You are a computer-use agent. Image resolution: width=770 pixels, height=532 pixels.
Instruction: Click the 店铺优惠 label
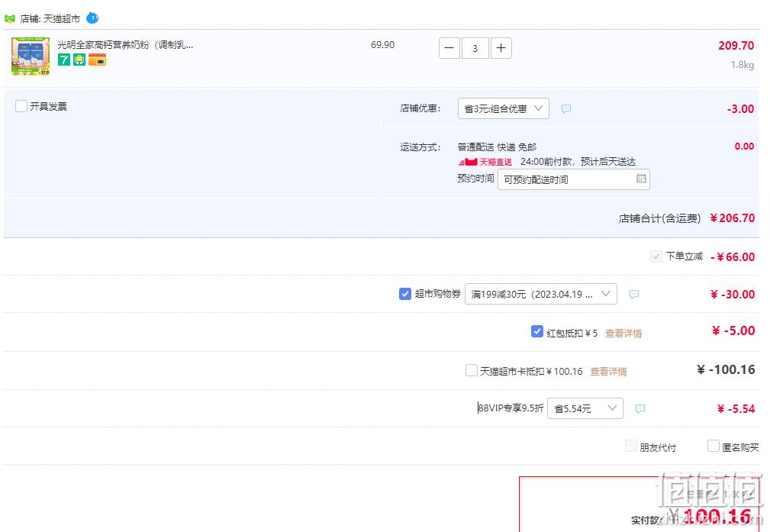pos(420,108)
